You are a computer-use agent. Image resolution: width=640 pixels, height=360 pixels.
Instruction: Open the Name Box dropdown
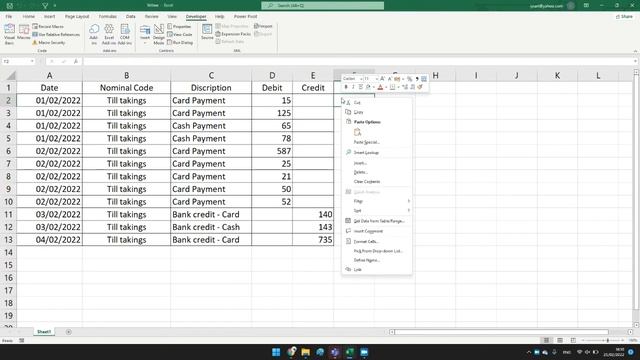[x=32, y=61]
